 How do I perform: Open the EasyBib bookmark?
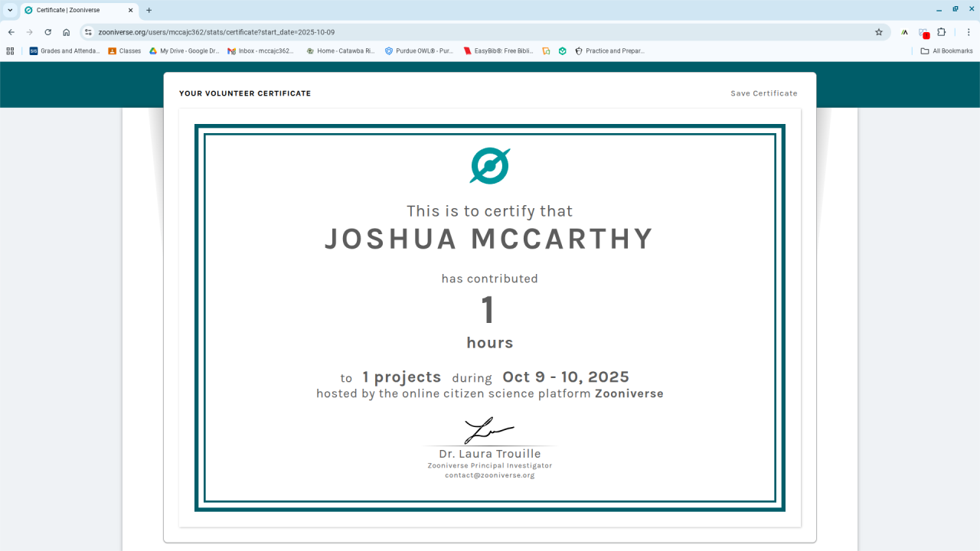498,51
